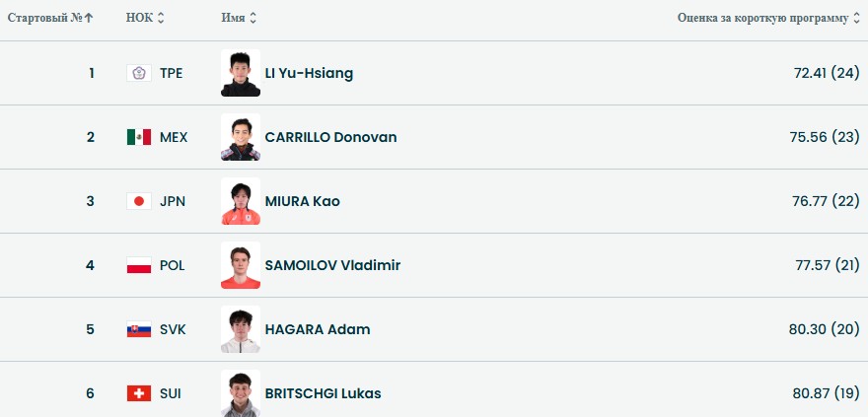Image resolution: width=868 pixels, height=417 pixels.
Task: Click SAMOILOV Vladimir profile photo
Action: click(241, 265)
